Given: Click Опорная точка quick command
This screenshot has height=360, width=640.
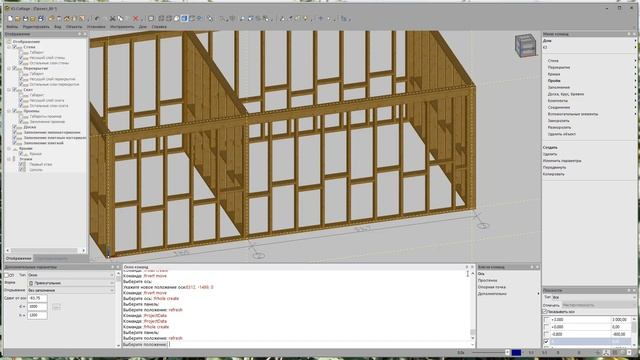Looking at the screenshot, I should point(491,287).
